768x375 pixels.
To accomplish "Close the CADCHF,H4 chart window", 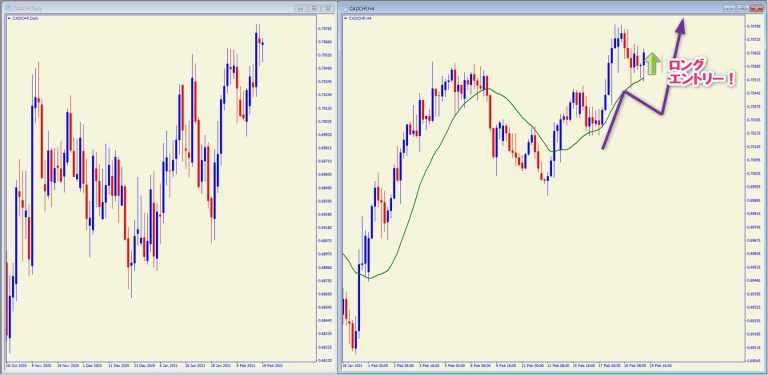I will point(756,8).
